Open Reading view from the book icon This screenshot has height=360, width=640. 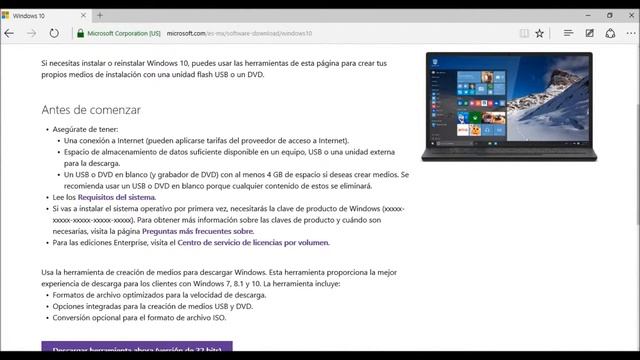(x=524, y=33)
